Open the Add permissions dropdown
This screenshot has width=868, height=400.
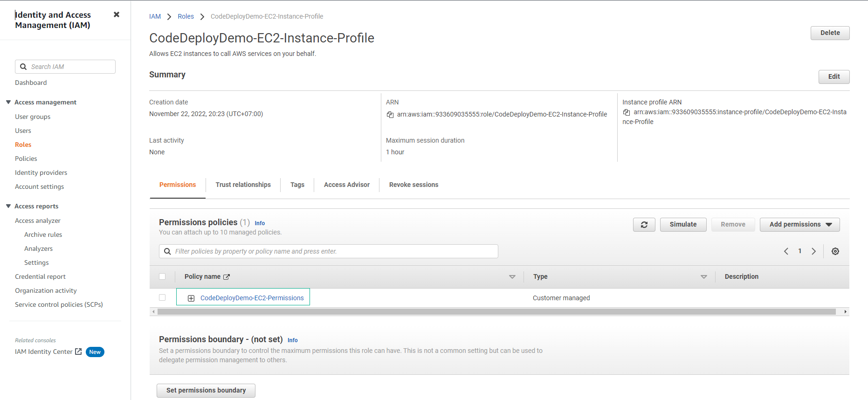[x=799, y=225]
